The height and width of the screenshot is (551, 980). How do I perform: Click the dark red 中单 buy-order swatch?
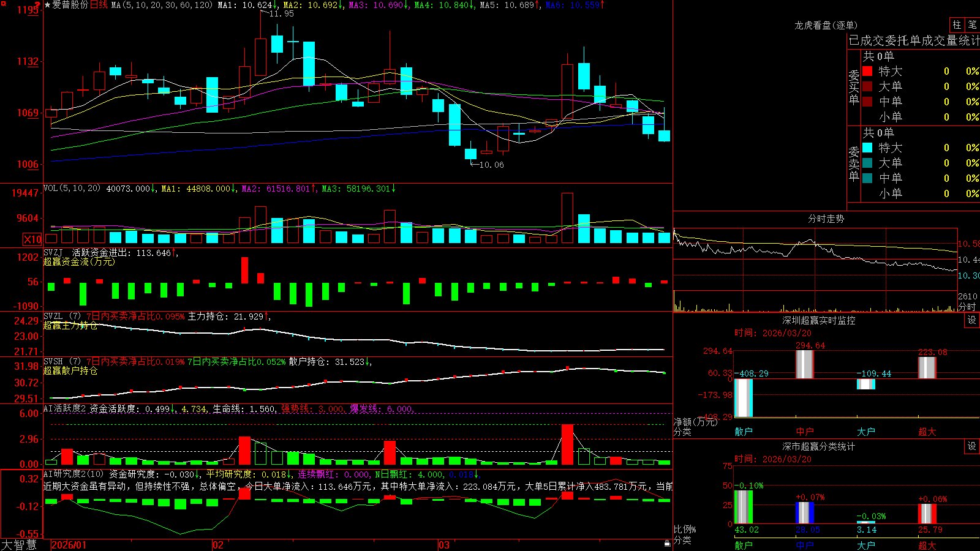click(x=867, y=102)
